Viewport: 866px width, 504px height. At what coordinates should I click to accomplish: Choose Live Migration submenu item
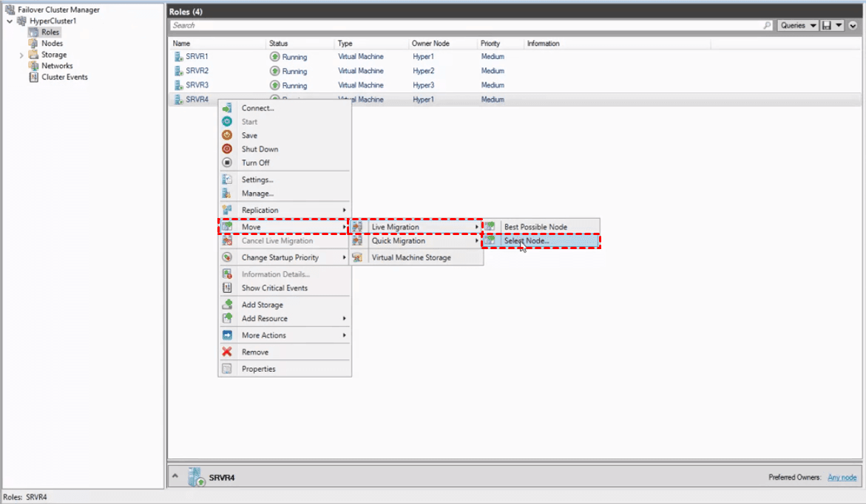point(416,227)
